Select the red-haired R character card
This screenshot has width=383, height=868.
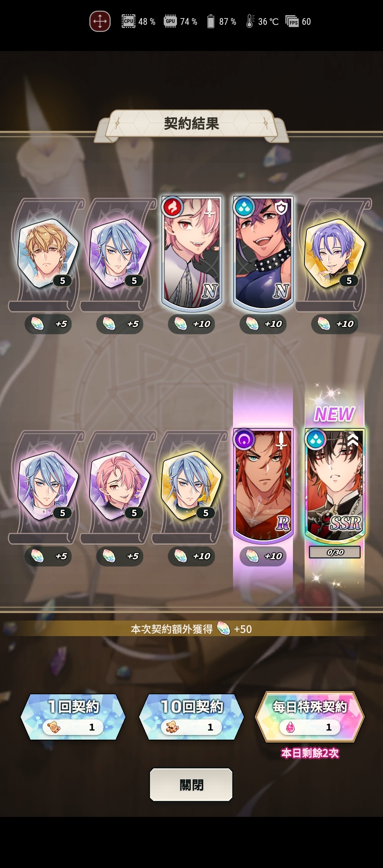(263, 485)
